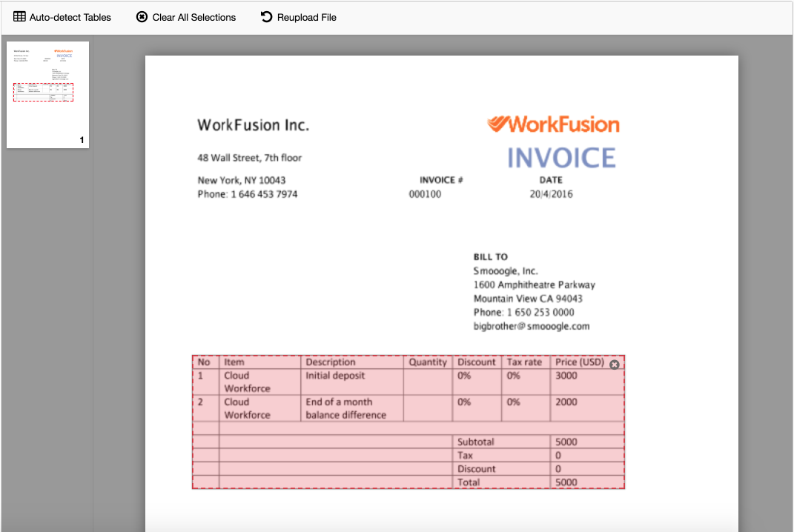
Task: Remove the table selection with its x icon
Action: [615, 365]
